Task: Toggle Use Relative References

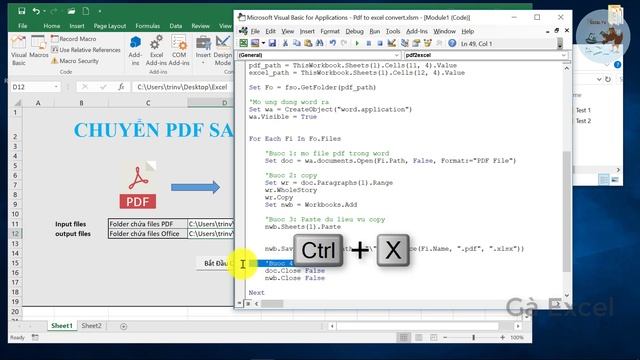Action: point(86,50)
